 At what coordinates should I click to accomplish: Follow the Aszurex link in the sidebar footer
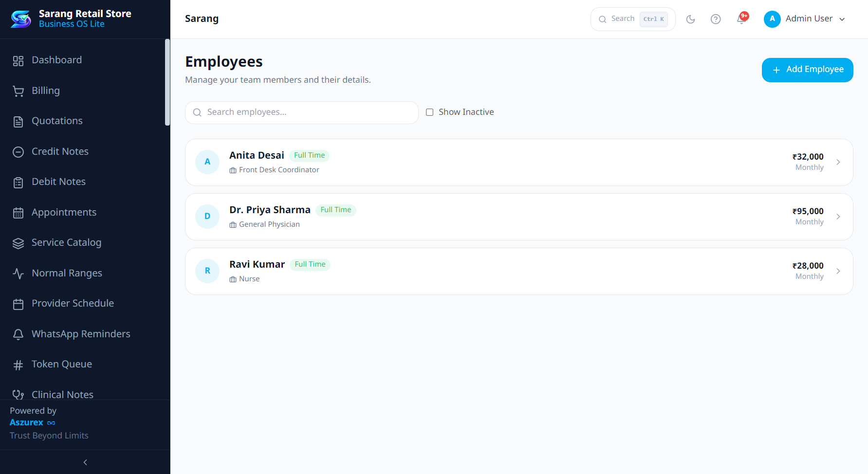(32, 422)
